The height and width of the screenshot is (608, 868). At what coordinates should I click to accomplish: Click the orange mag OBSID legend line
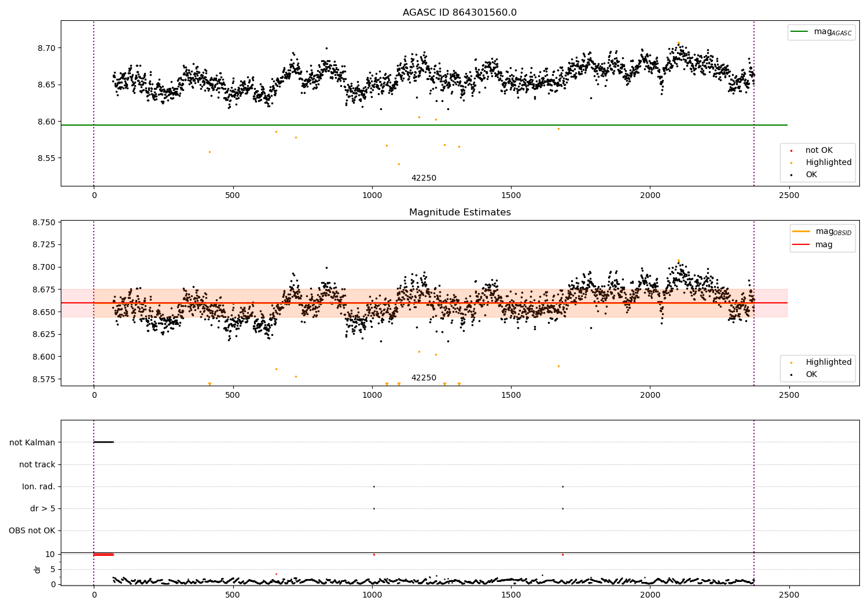click(801, 232)
